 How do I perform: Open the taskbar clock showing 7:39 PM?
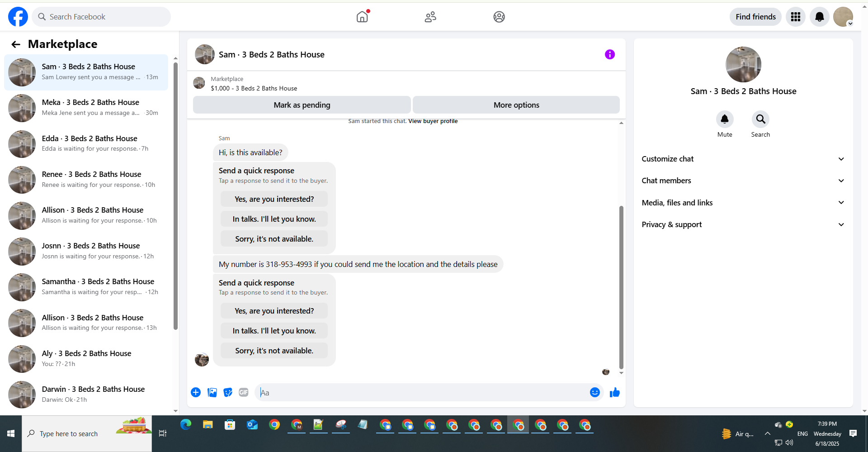pos(827,433)
